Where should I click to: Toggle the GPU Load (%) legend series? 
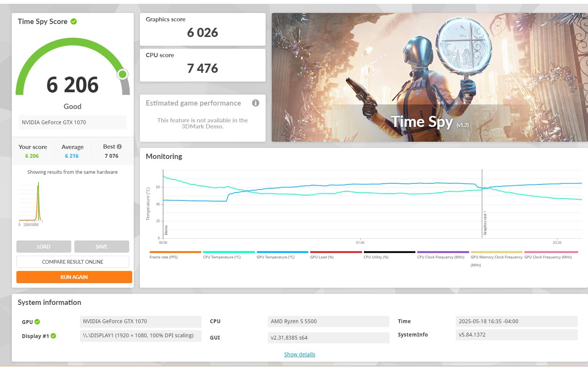click(336, 255)
